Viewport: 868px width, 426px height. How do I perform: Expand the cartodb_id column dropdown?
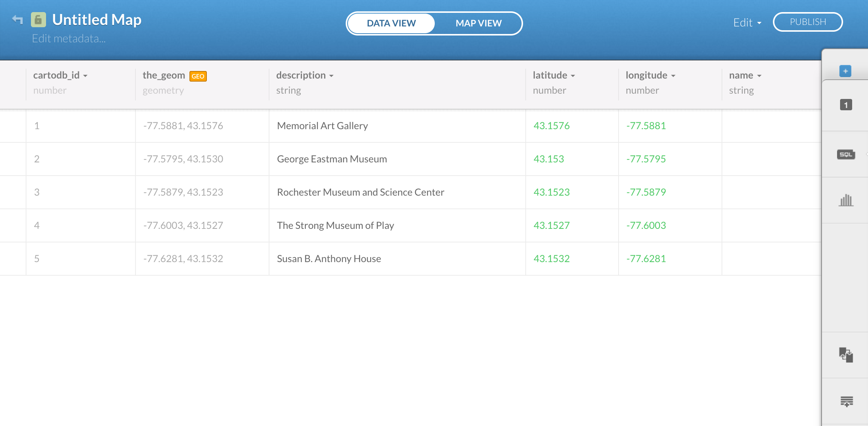85,76
